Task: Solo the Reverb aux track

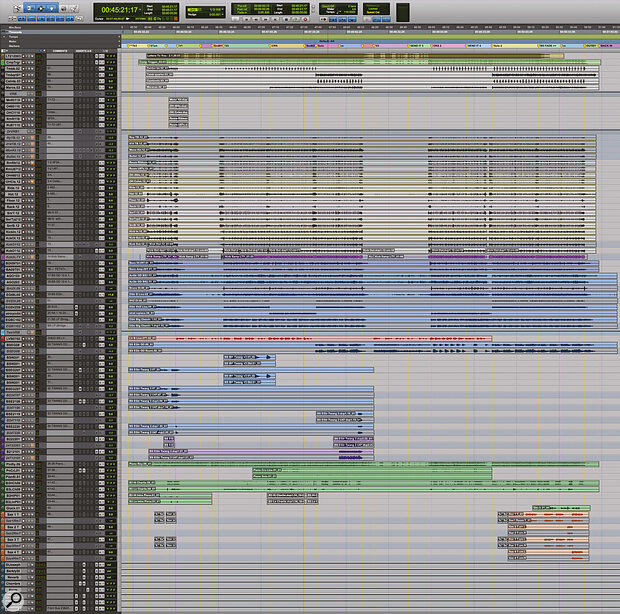Action: click(x=28, y=577)
